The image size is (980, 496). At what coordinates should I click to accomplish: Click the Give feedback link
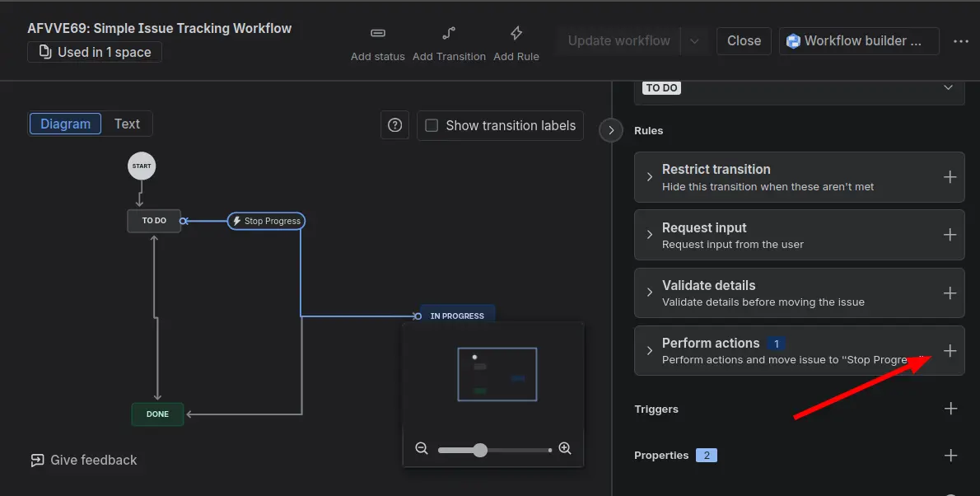coord(84,461)
